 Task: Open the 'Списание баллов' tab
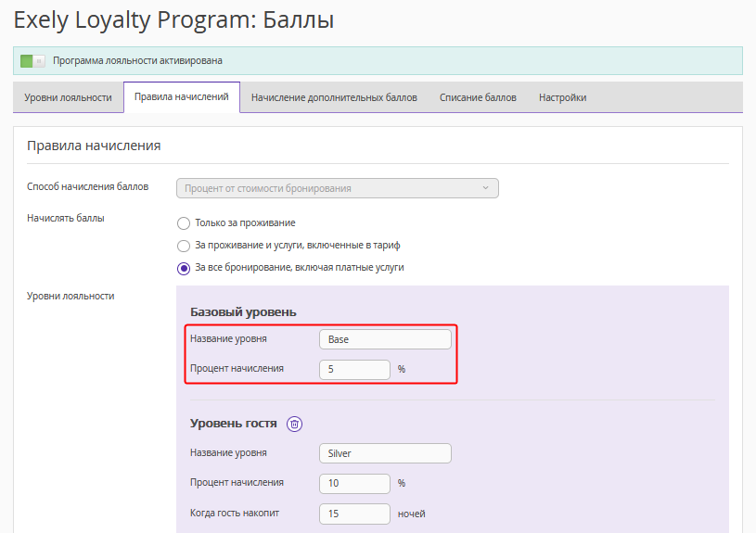click(478, 98)
